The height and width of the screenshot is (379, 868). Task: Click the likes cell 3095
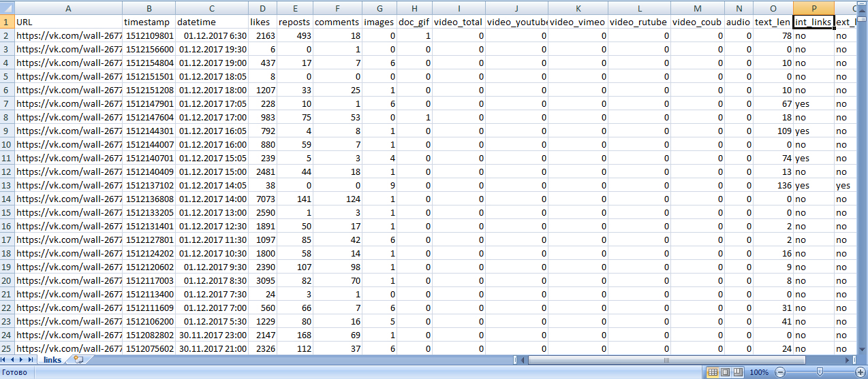click(263, 280)
